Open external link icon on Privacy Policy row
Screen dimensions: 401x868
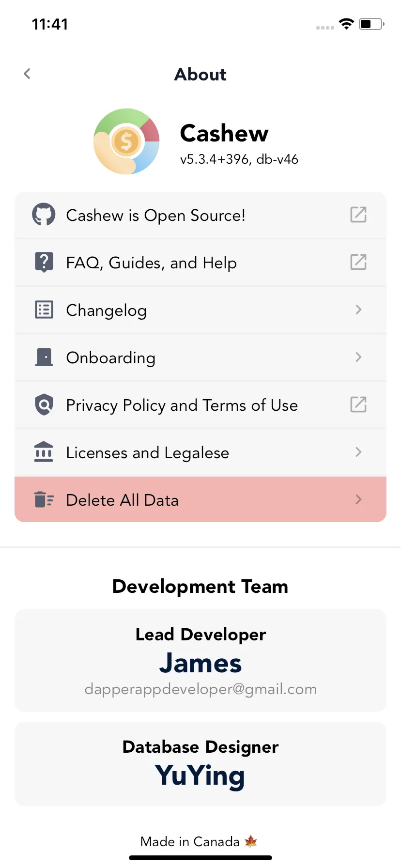[358, 404]
